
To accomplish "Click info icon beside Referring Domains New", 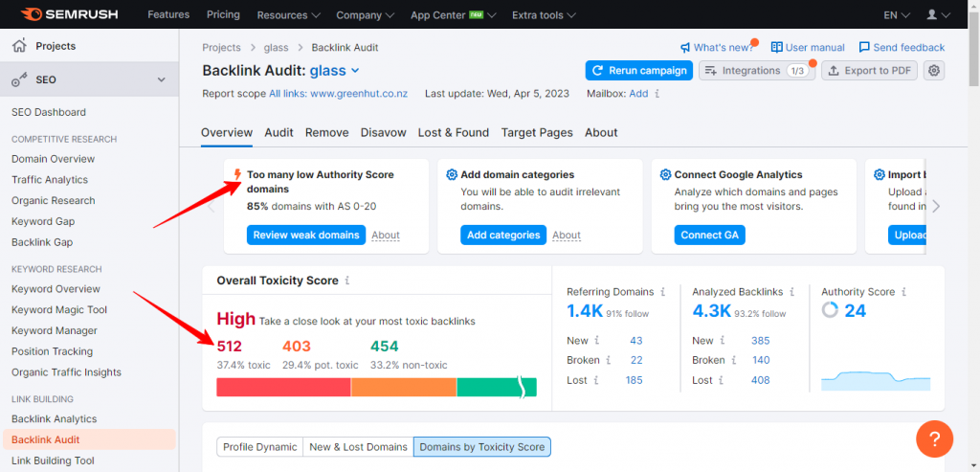I will tap(597, 341).
